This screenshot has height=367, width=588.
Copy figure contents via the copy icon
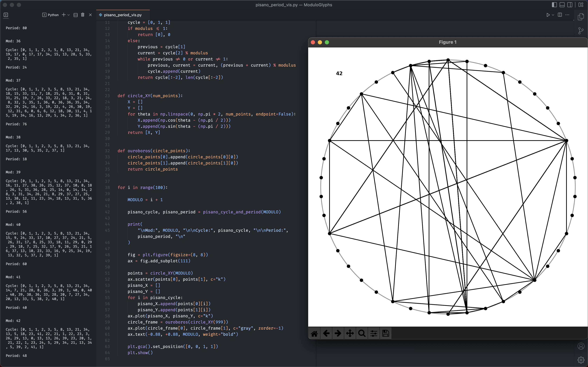581,16
